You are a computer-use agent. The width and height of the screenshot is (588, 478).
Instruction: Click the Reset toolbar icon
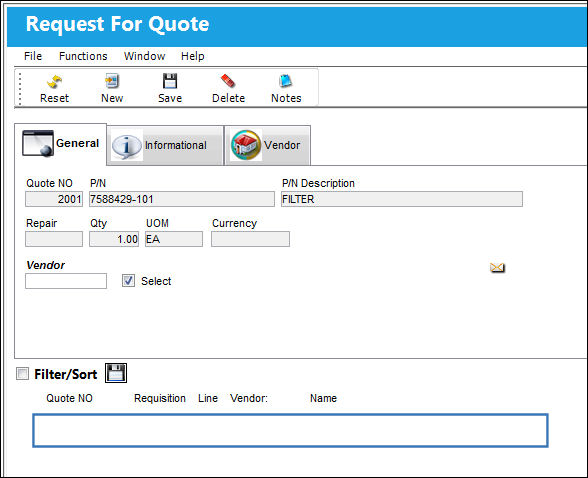(x=54, y=88)
